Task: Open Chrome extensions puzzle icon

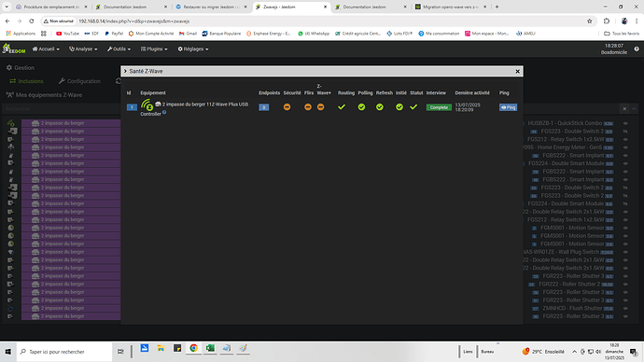Action: [x=607, y=21]
